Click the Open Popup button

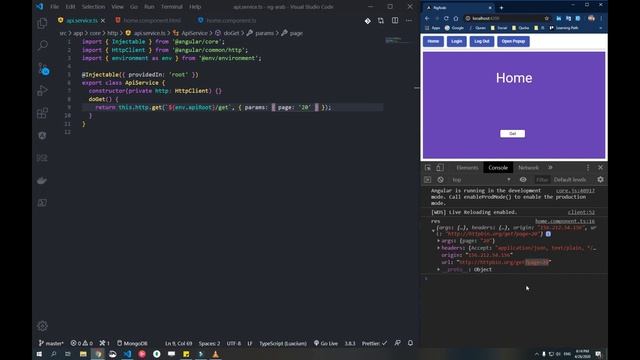tap(513, 41)
